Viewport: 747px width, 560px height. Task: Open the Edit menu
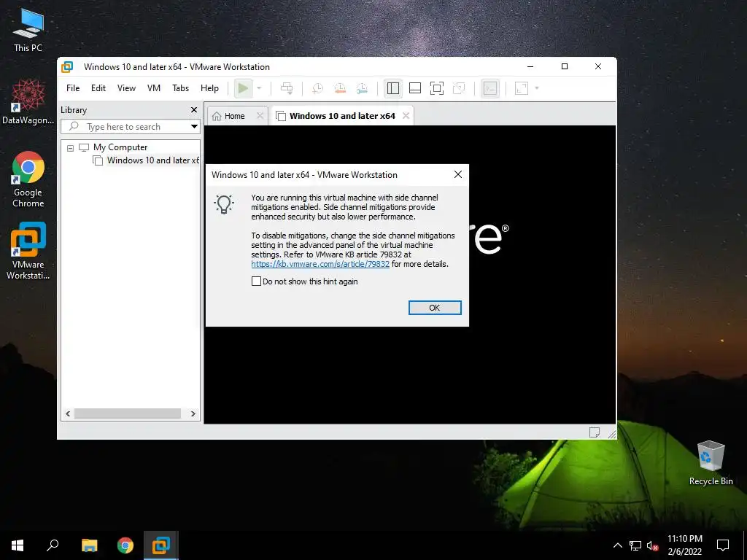click(98, 88)
